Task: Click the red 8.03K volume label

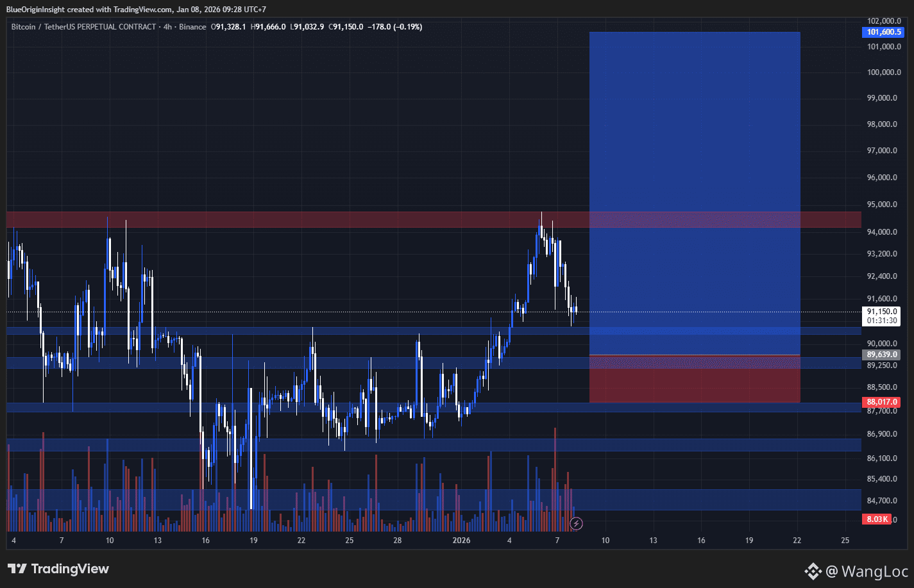Action: pyautogui.click(x=876, y=519)
